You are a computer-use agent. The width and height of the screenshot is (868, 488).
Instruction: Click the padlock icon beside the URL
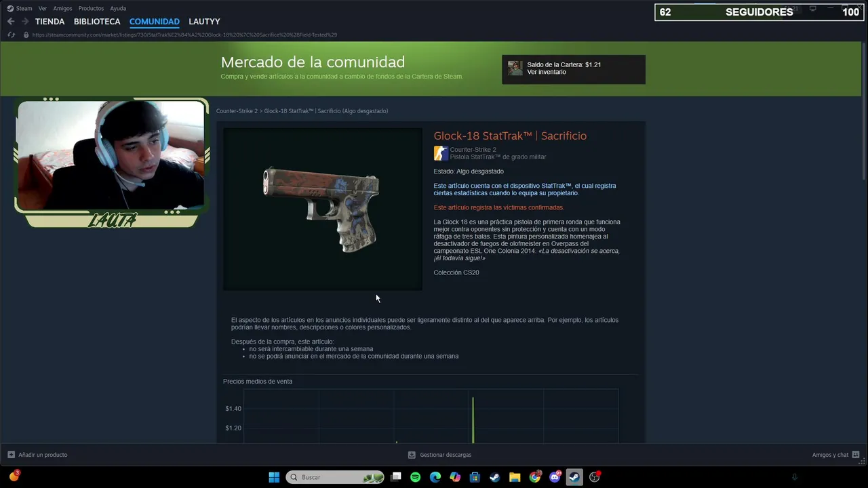coord(26,35)
